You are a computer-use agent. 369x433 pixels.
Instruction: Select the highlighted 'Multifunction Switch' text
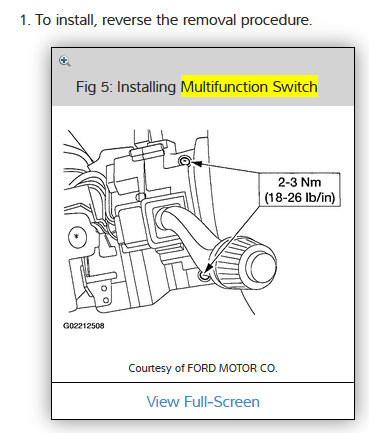[249, 87]
